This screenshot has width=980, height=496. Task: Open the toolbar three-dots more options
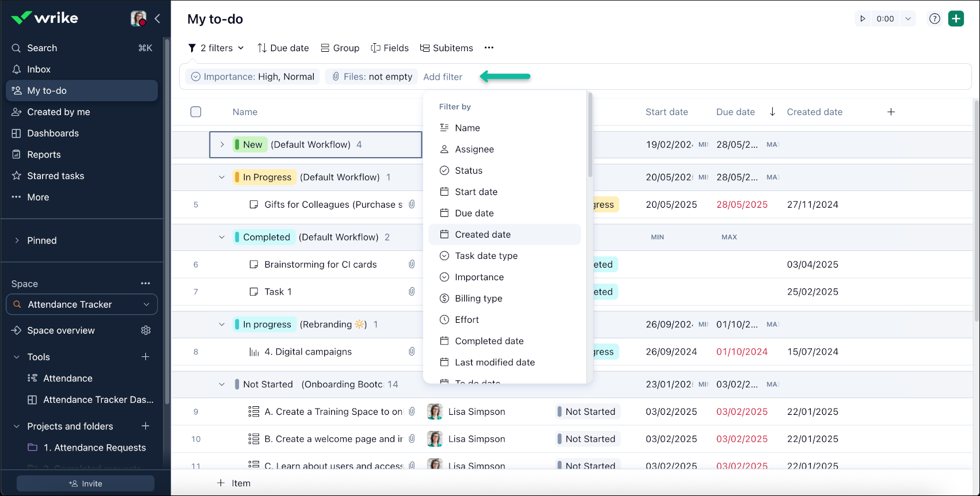pos(489,48)
